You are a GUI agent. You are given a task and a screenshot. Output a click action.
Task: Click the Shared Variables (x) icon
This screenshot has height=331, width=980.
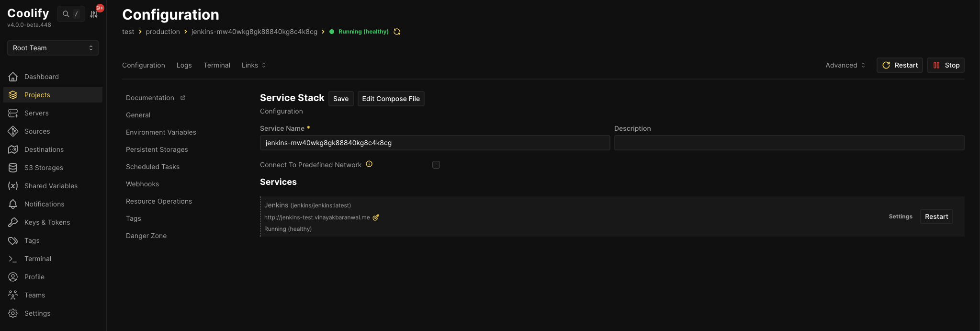13,186
